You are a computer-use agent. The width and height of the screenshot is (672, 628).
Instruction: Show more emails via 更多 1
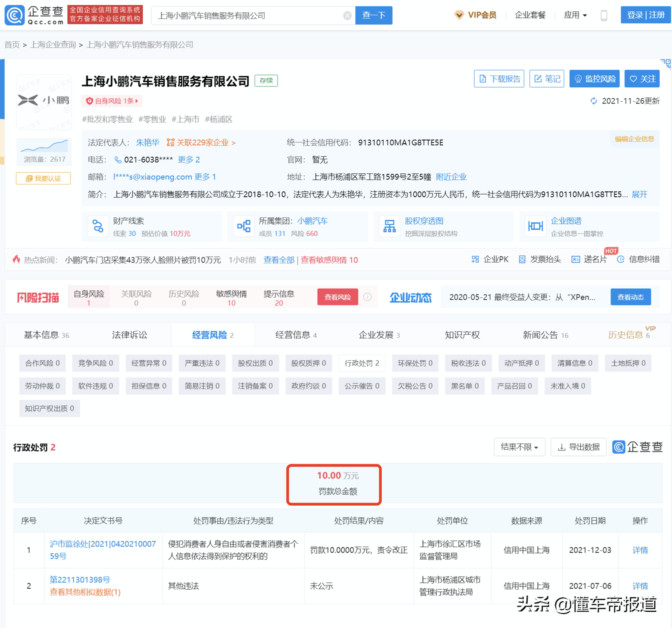pyautogui.click(x=205, y=177)
